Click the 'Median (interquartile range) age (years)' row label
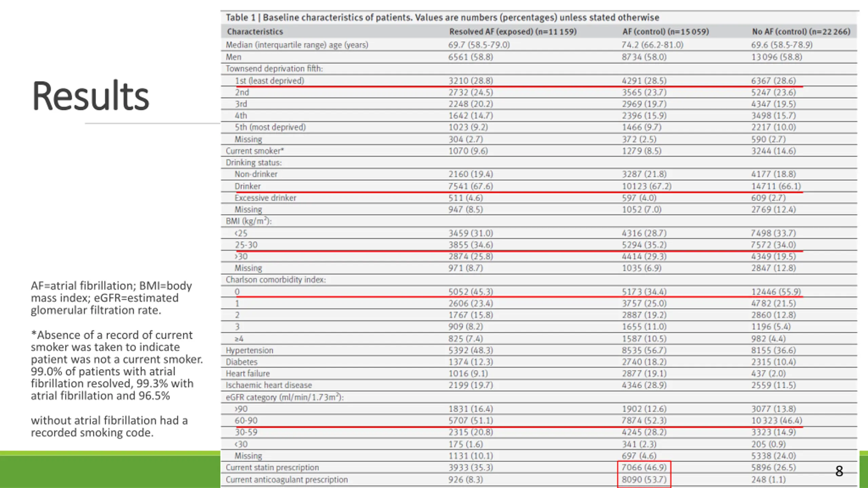Screen dimensions: 868x488 pos(297,45)
